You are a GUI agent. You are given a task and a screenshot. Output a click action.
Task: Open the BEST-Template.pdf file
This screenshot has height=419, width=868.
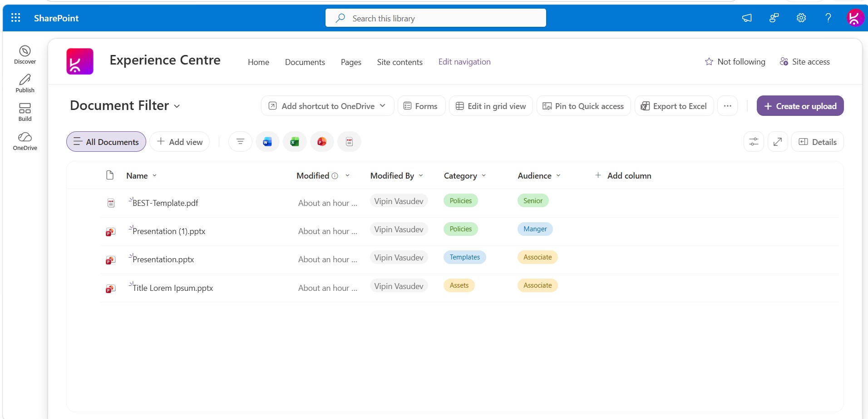tap(165, 203)
